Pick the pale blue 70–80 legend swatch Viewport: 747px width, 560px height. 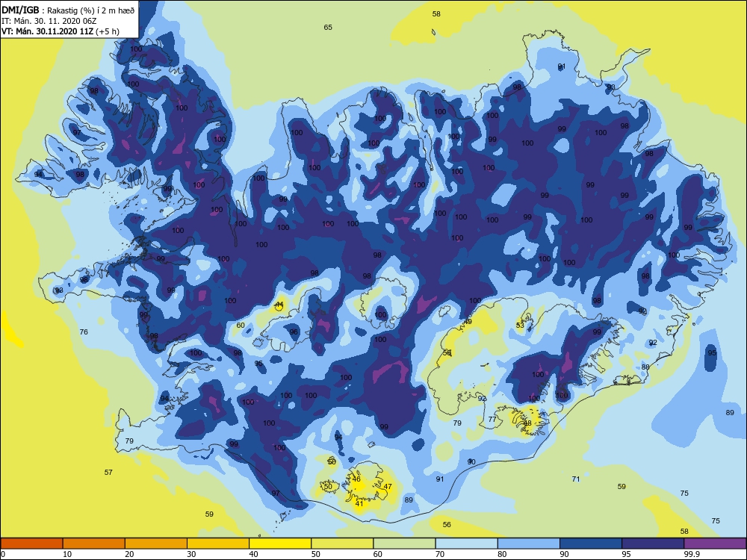coord(466,544)
